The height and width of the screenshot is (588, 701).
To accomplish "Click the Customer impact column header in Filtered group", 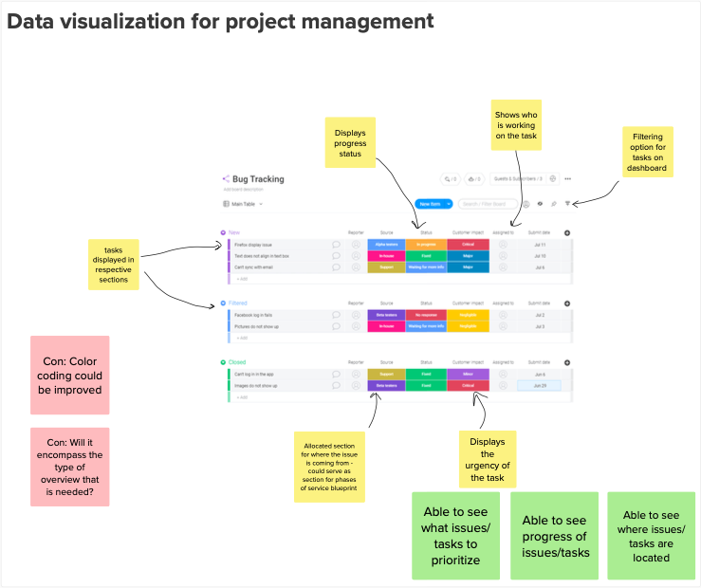I will pyautogui.click(x=469, y=303).
